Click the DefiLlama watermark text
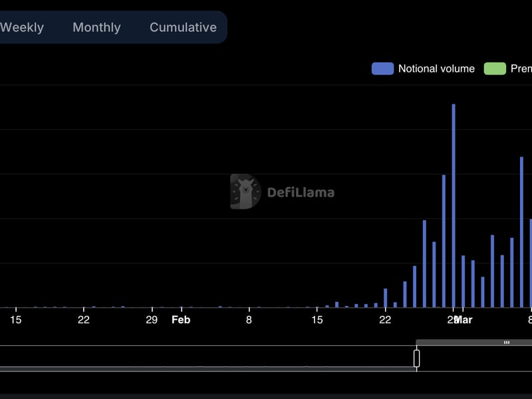Image resolution: width=532 pixels, height=399 pixels. (301, 193)
